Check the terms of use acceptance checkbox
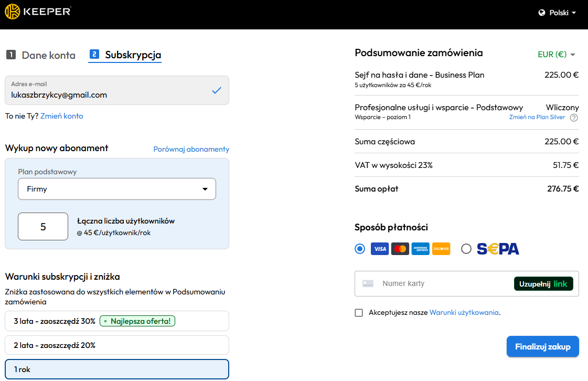Viewport: 588px width, 381px height. [359, 313]
